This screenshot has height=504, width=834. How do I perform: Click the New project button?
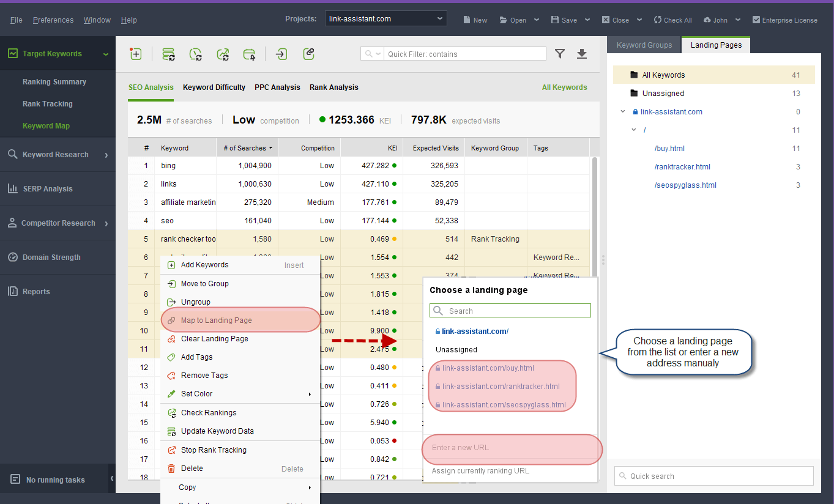475,20
